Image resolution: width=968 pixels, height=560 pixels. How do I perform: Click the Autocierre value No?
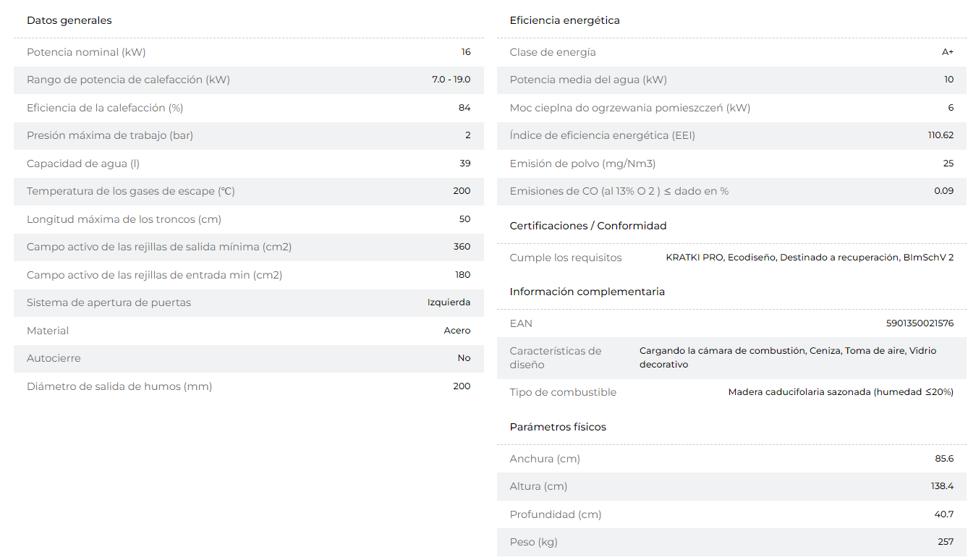[x=464, y=358]
